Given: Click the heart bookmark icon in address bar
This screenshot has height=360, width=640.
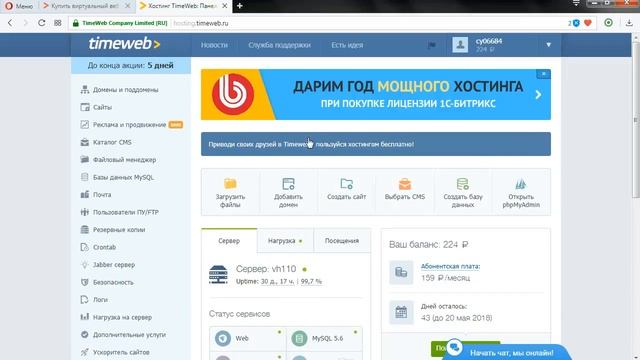Looking at the screenshot, I should click(588, 23).
